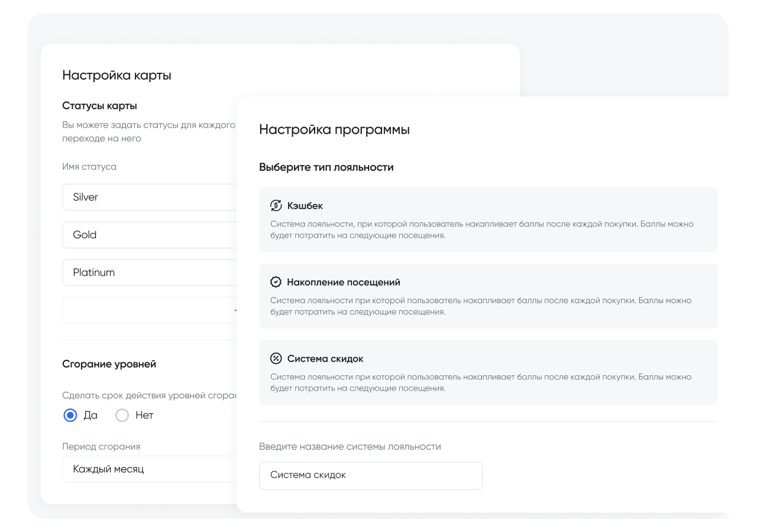The height and width of the screenshot is (532, 757).
Task: Click the Кэшбек dollar-cycle icon
Action: (276, 206)
